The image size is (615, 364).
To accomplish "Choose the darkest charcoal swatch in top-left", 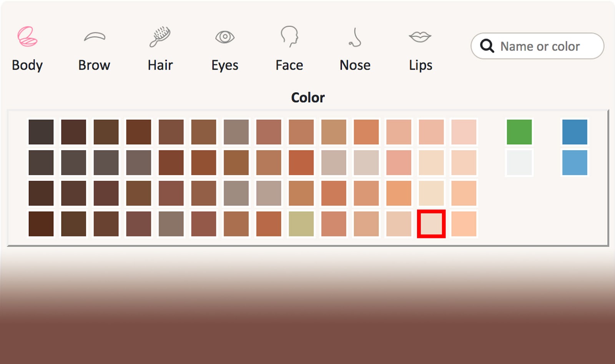I will (41, 132).
